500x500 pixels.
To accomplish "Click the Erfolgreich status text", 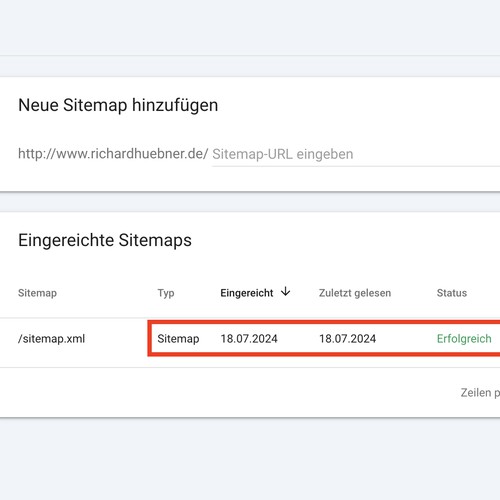I will pyautogui.click(x=464, y=339).
